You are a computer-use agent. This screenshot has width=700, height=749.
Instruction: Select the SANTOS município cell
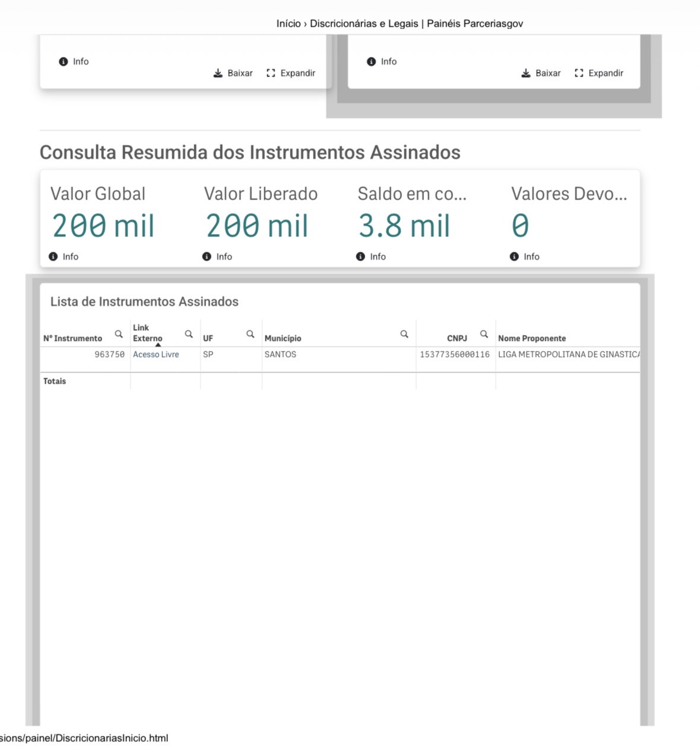280,355
